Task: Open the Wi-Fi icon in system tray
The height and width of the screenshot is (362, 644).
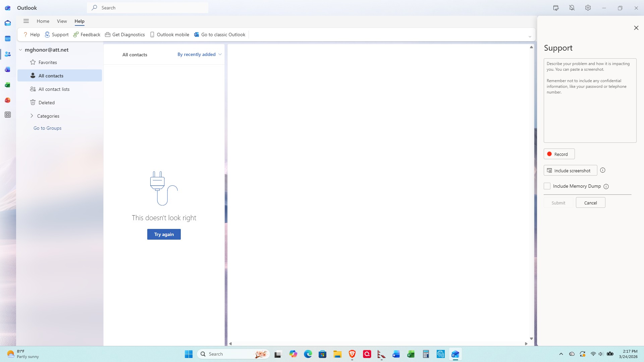Action: [x=593, y=354]
